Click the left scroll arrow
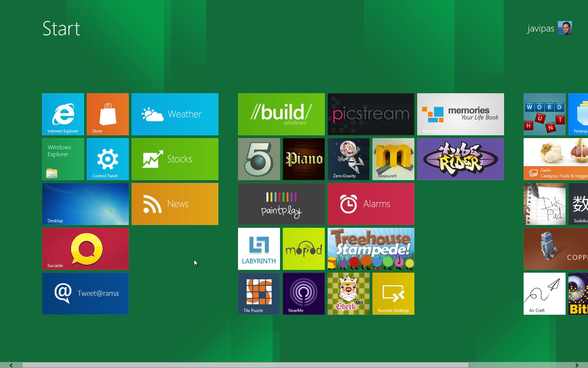The height and width of the screenshot is (368, 588). [11, 365]
